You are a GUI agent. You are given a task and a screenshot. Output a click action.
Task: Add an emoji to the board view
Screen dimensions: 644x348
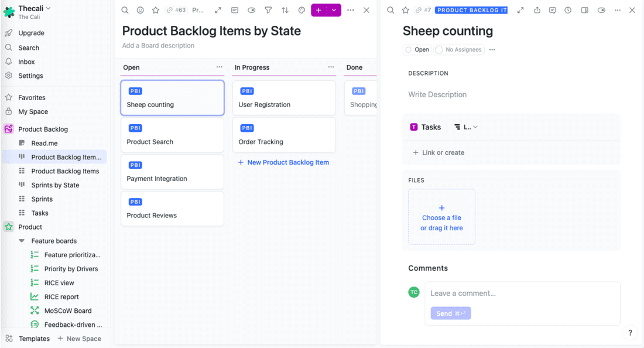click(x=140, y=10)
